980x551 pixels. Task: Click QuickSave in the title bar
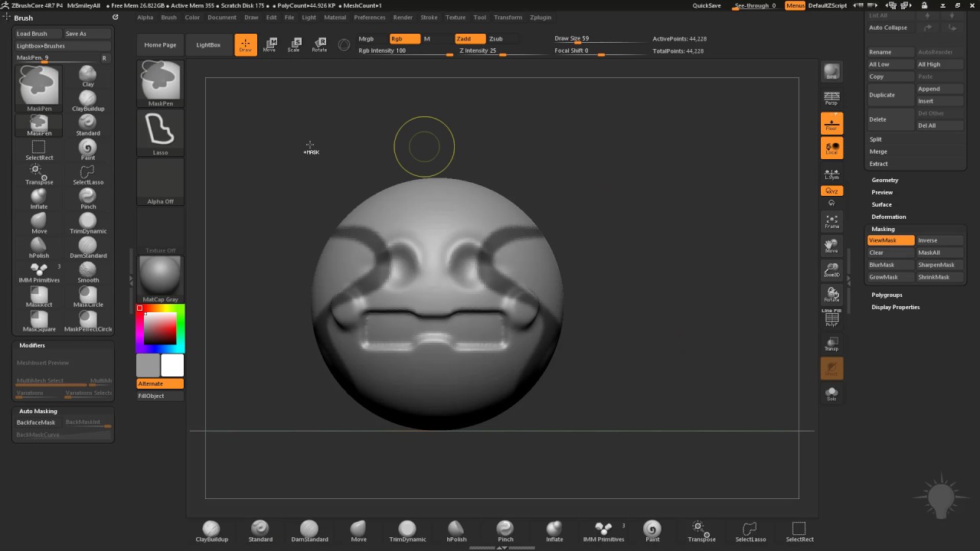(x=707, y=5)
